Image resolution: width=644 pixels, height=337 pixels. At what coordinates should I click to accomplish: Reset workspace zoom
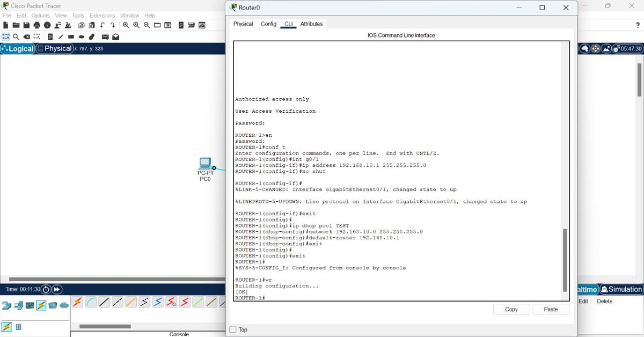[x=136, y=25]
